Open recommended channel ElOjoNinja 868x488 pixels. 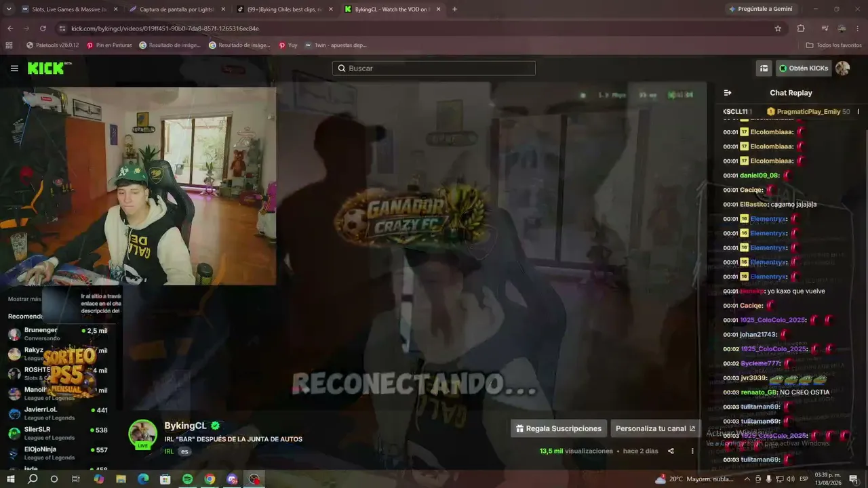(58, 453)
